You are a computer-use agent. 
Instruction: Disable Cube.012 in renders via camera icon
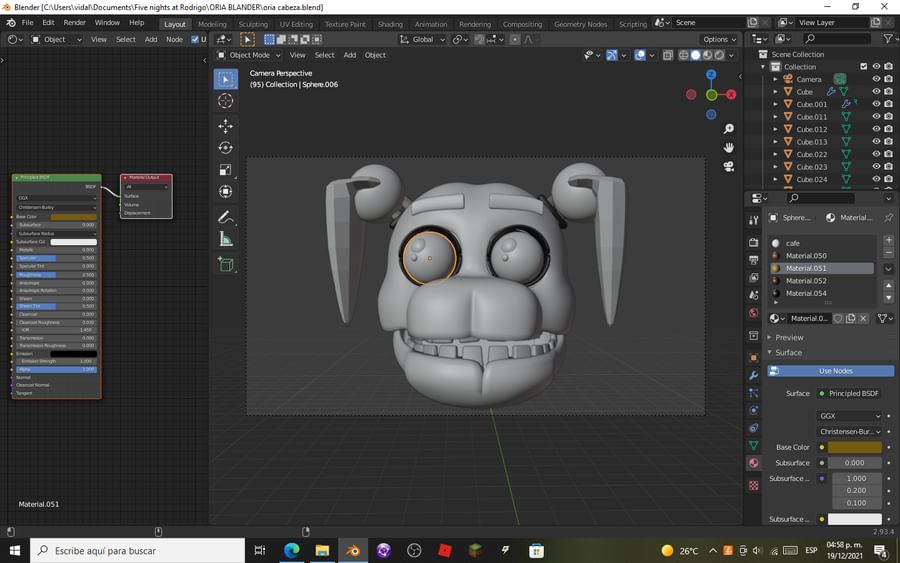889,129
